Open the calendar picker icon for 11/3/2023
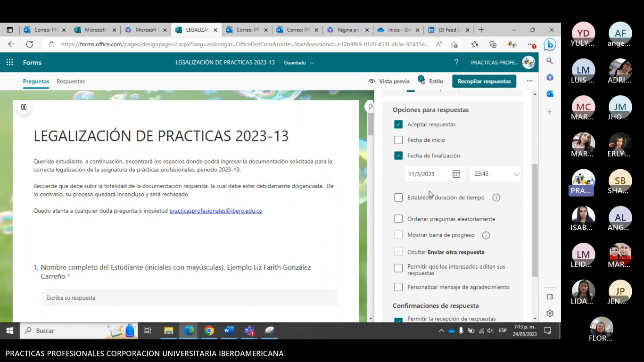 click(456, 174)
